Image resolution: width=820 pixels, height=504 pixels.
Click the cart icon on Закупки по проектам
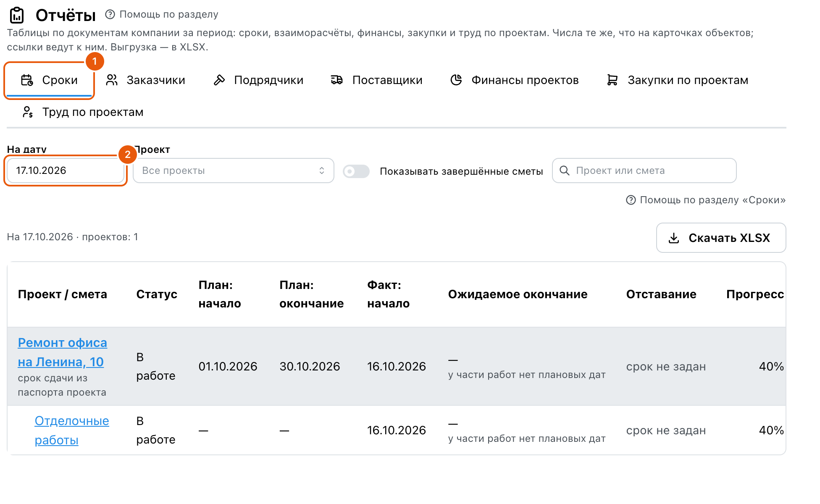pyautogui.click(x=612, y=80)
